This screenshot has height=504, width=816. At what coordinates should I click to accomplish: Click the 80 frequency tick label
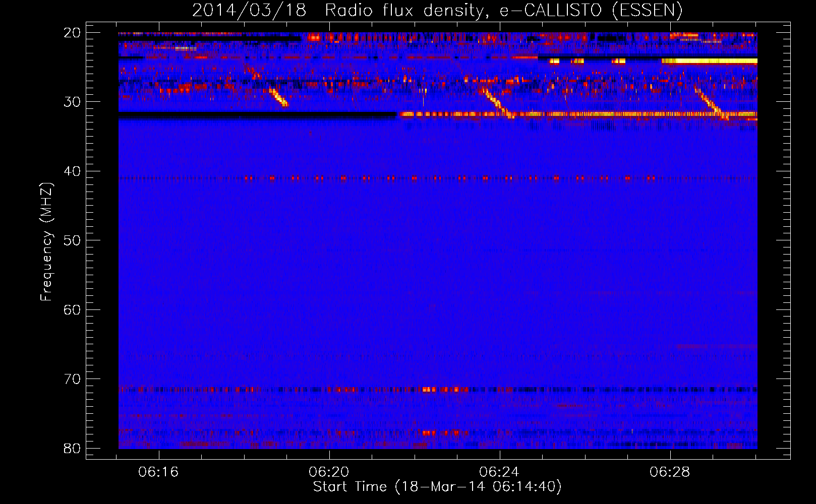click(x=72, y=448)
